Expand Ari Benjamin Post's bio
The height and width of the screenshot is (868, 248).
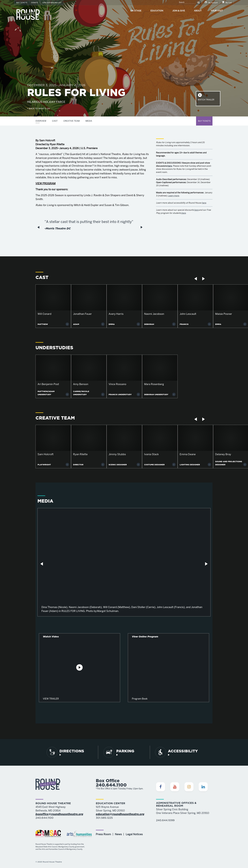click(67, 394)
